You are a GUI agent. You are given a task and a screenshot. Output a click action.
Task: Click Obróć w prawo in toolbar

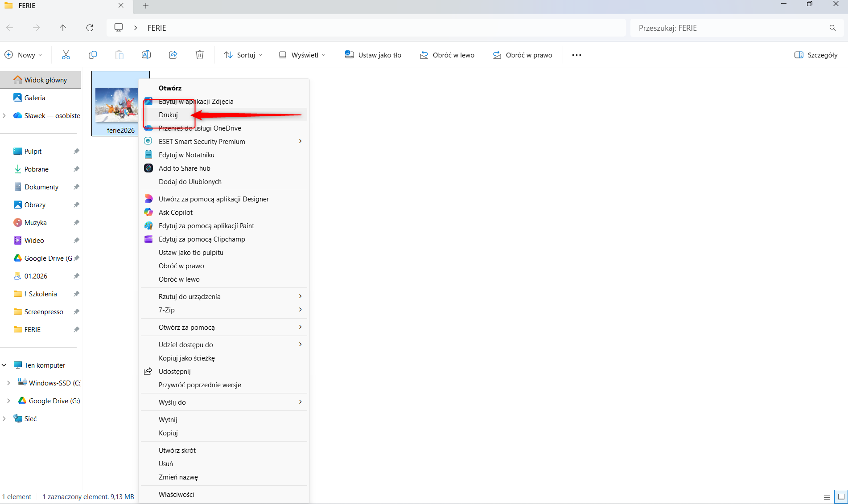pyautogui.click(x=523, y=55)
